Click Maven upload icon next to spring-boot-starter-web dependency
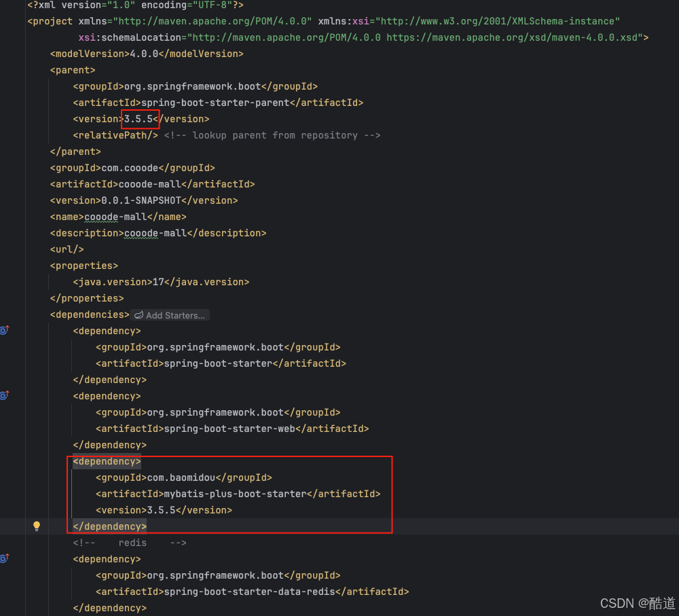 (x=4, y=395)
